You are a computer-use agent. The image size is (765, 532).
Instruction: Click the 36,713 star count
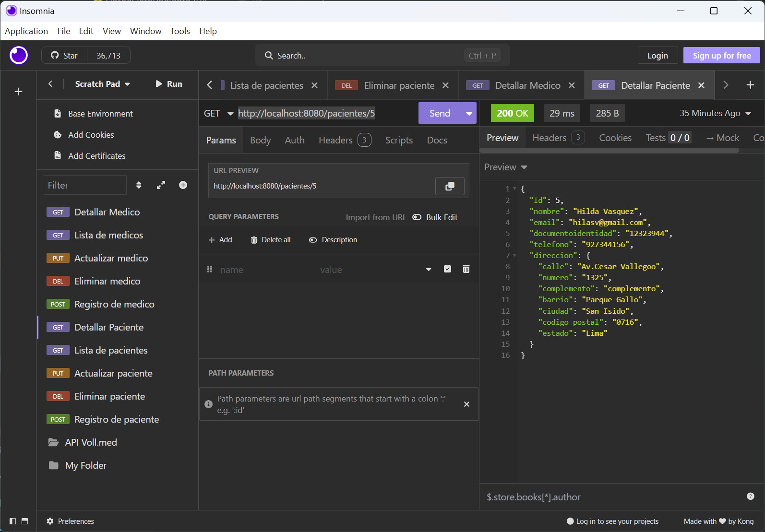[x=108, y=56]
